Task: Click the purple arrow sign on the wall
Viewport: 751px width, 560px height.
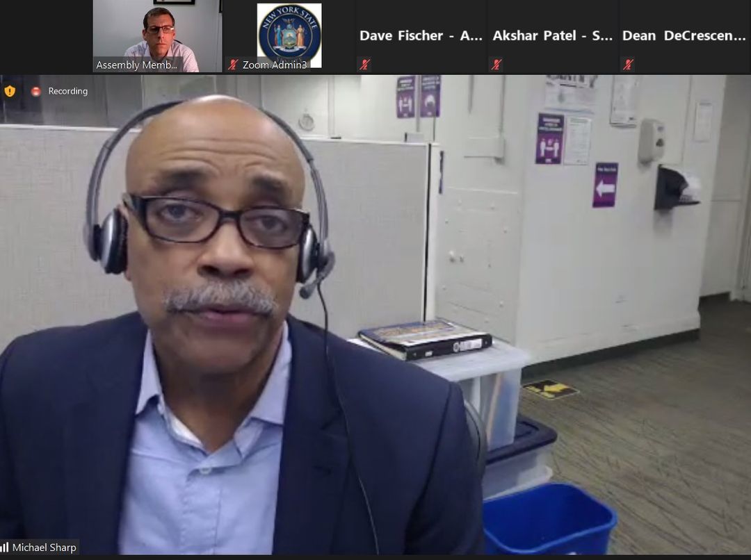Action: (x=605, y=185)
